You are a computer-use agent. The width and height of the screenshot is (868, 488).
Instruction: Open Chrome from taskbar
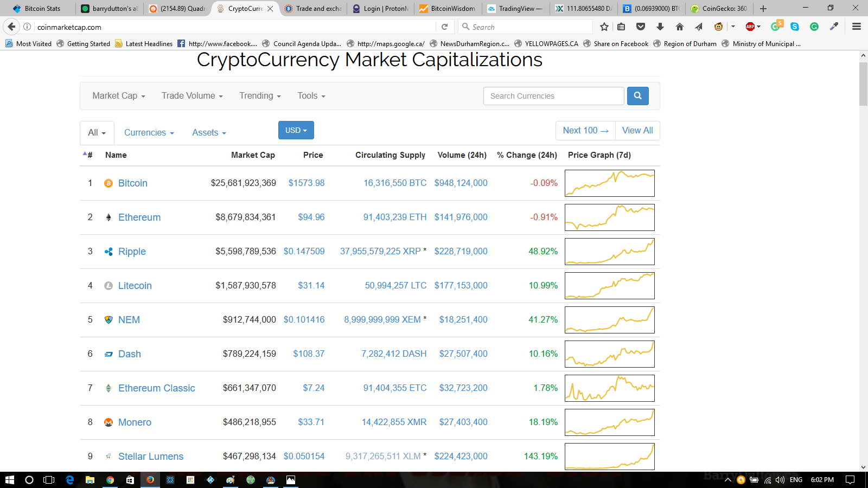110,480
